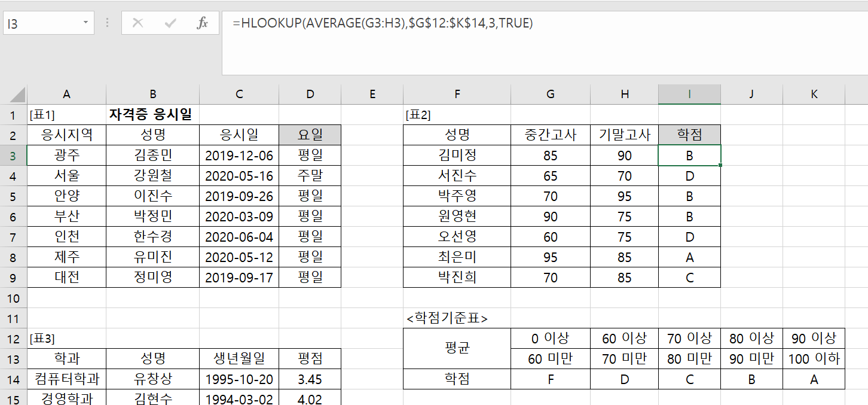
Task: Click the 요일 header cell in 표1
Action: tap(310, 135)
